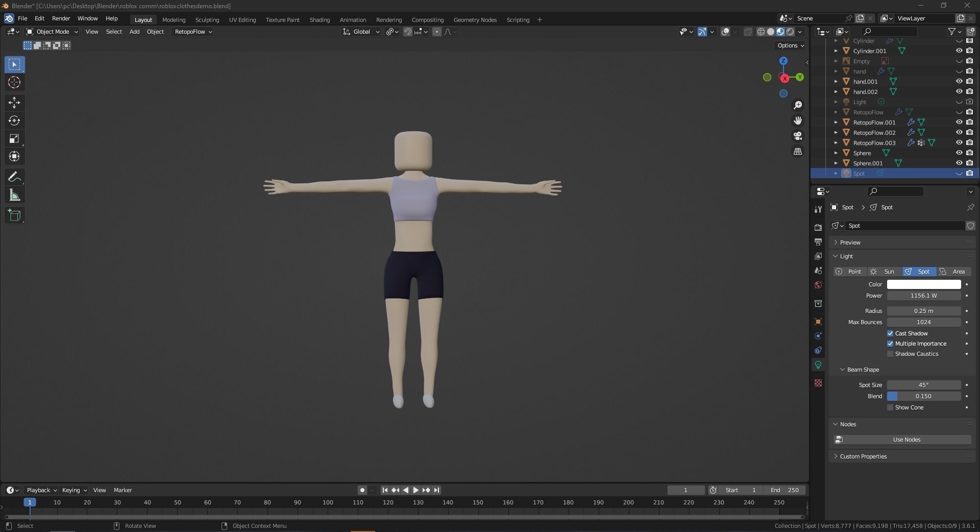Open the Output properties tab

pos(818,241)
